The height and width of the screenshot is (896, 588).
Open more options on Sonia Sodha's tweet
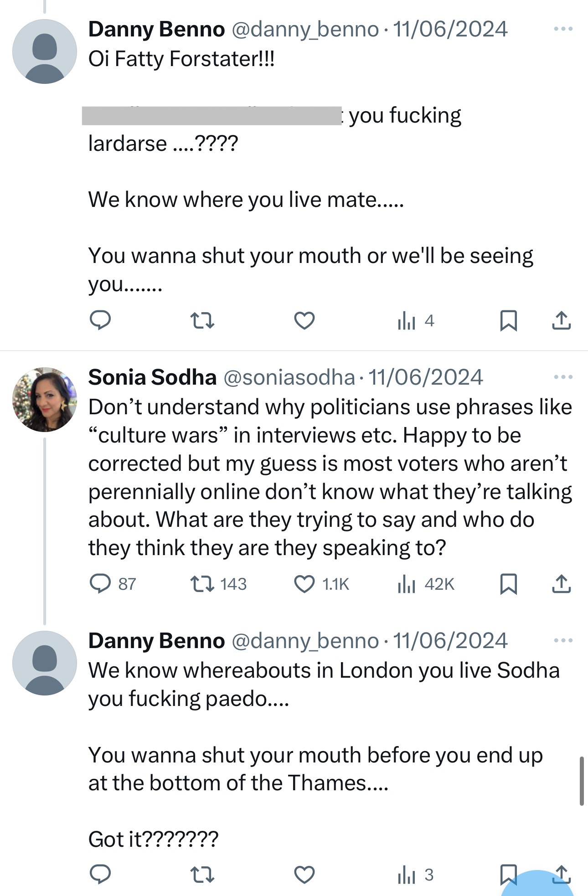coord(563,377)
